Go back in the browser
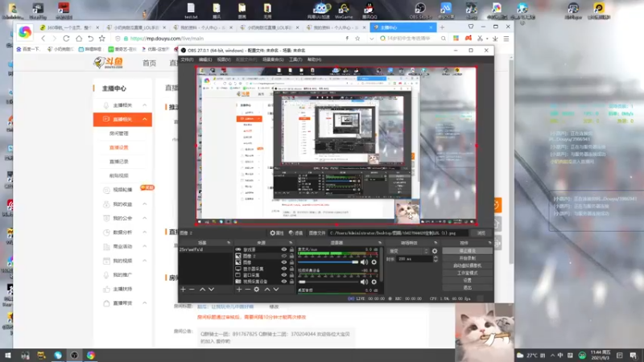The image size is (644, 362). coord(43,39)
